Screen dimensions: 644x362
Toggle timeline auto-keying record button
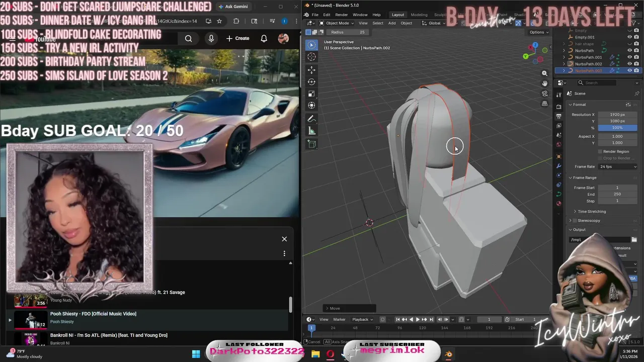(383, 319)
